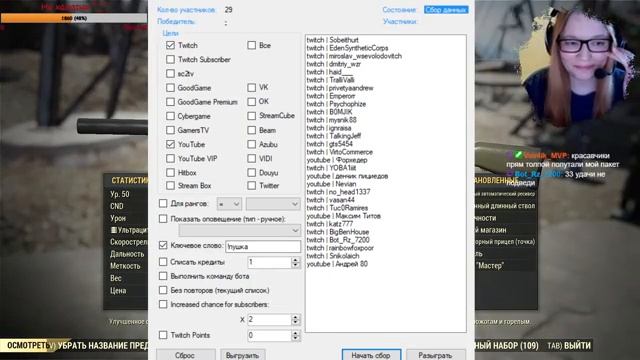This screenshot has height=360, width=640.
Task: Check the YouTube VIP option
Action: (170, 158)
